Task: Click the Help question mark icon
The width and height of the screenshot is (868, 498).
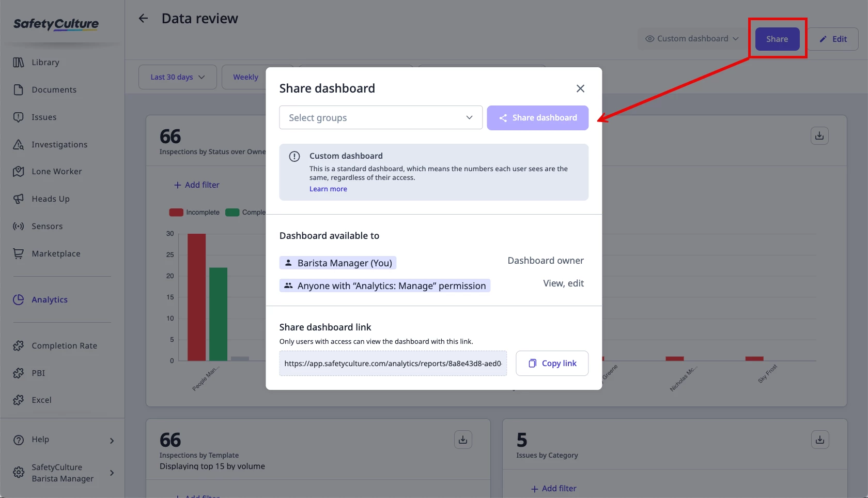Action: coord(19,440)
